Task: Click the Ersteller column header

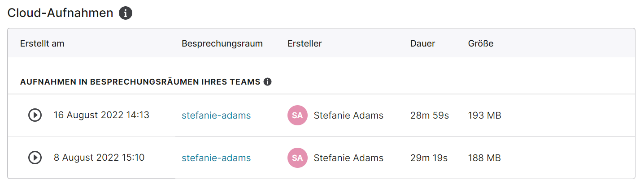Action: (305, 43)
